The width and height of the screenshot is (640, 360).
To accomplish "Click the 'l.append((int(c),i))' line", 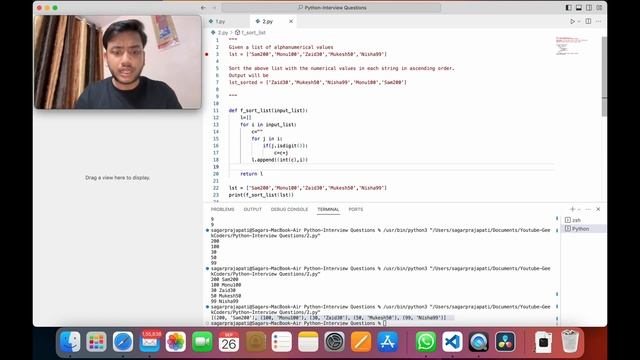I will click(280, 160).
